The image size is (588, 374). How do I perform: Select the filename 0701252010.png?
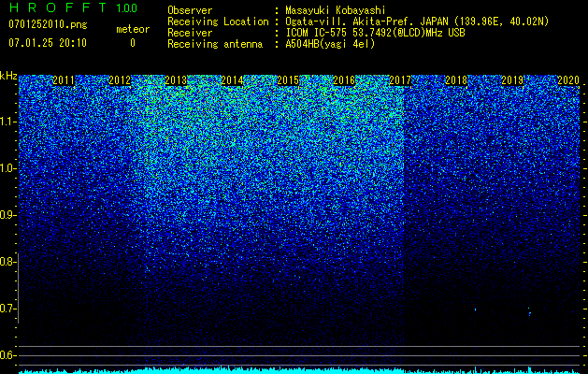click(48, 25)
